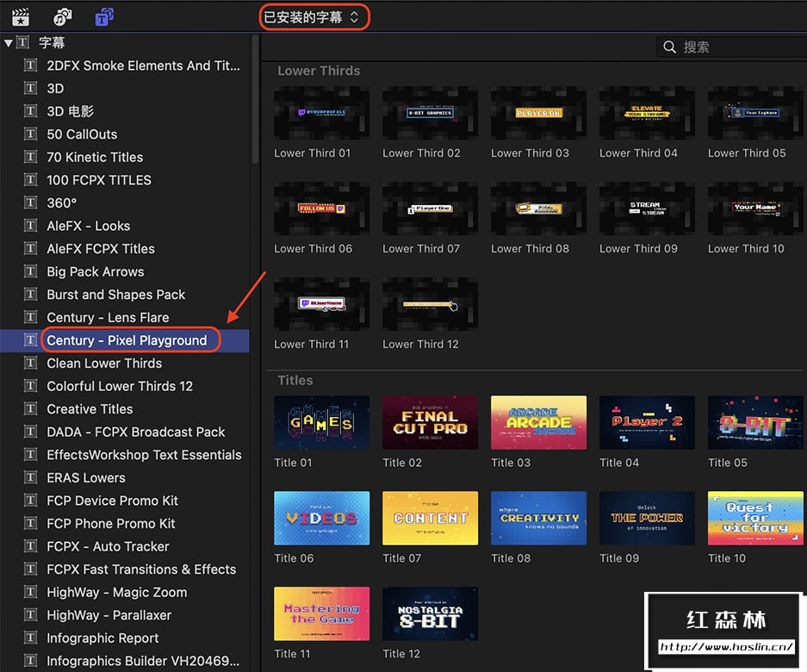This screenshot has width=807, height=672.
Task: Select AleFX - Looks category
Action: pyautogui.click(x=125, y=226)
